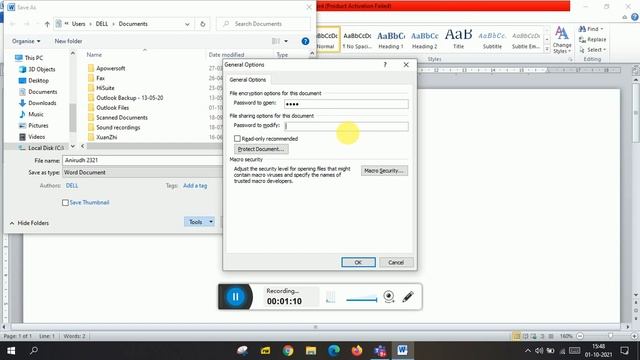Open the Macro Security settings button
640x360 pixels.
384,171
